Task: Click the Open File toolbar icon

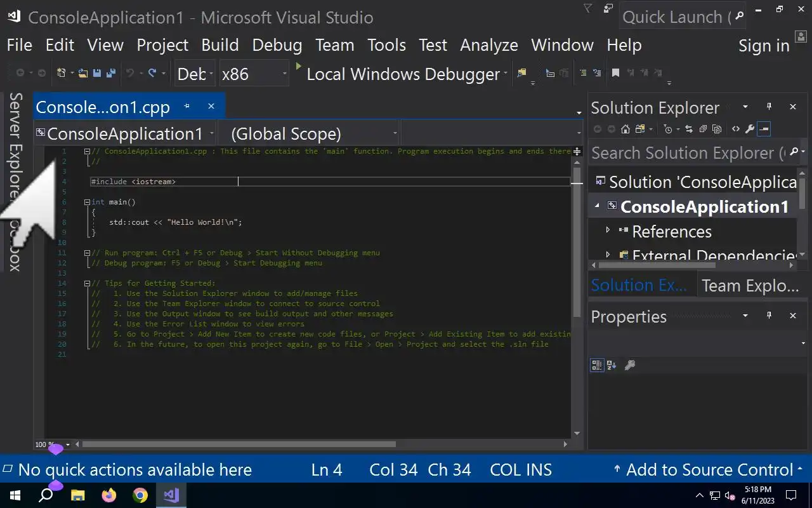Action: pos(82,74)
